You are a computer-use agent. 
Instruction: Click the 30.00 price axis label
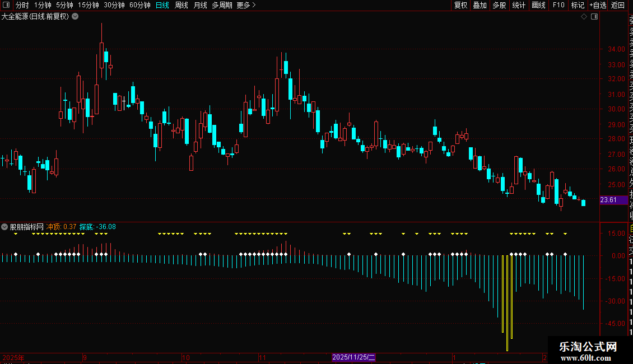[616, 109]
